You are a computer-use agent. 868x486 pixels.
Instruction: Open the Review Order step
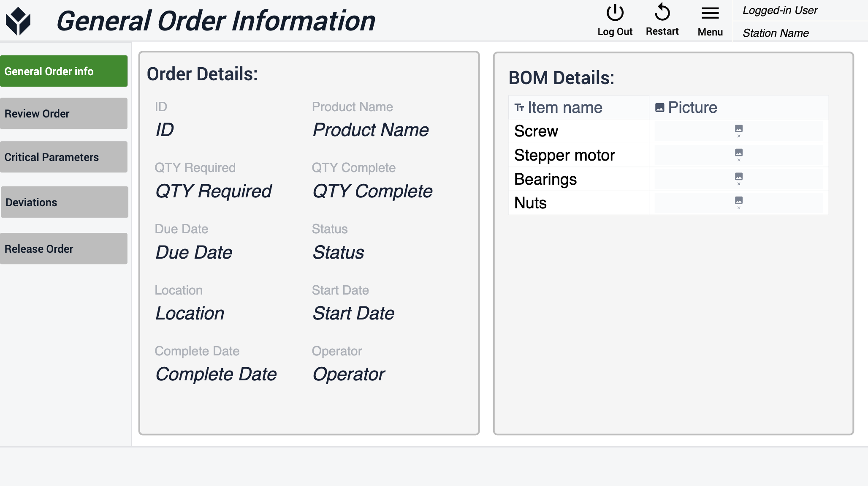pyautogui.click(x=64, y=113)
